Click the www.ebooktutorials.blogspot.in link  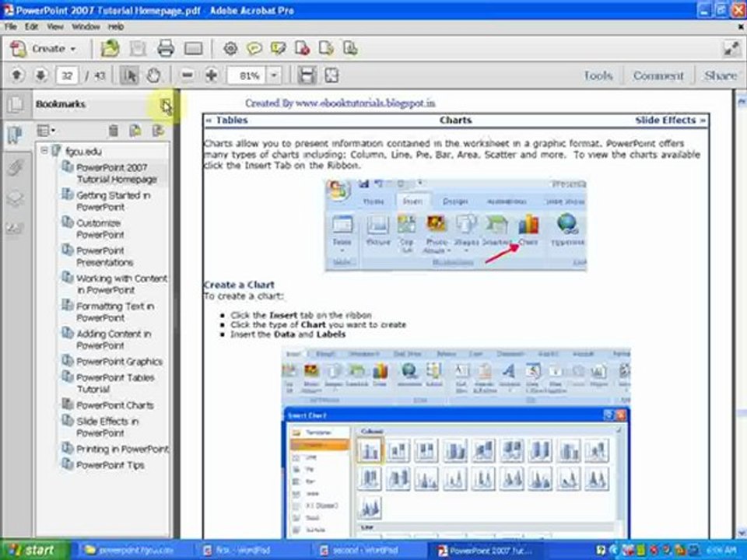[365, 103]
